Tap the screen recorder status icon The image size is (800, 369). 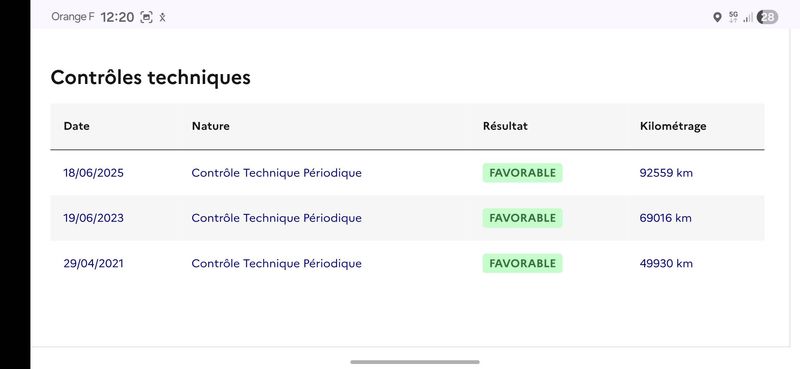point(146,17)
